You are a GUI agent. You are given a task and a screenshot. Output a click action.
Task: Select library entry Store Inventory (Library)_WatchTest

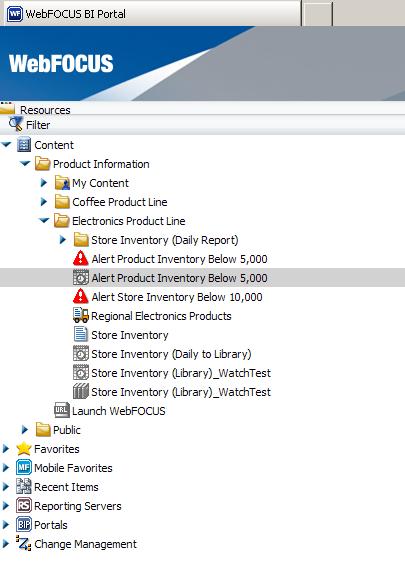tap(181, 392)
